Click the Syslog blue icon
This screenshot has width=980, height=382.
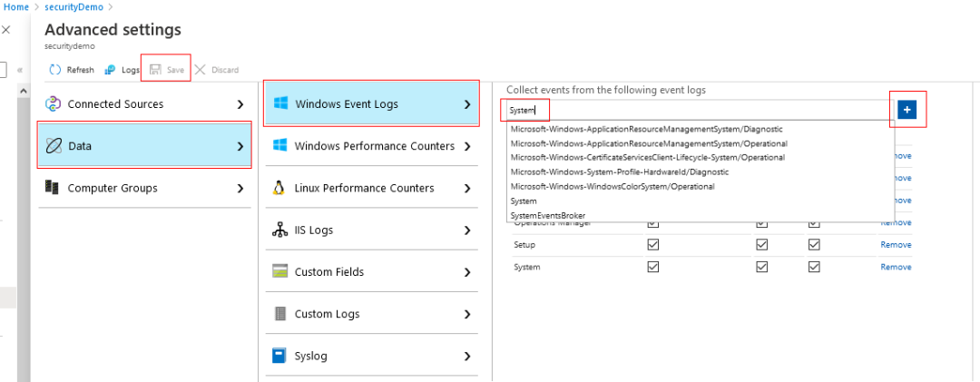(279, 356)
